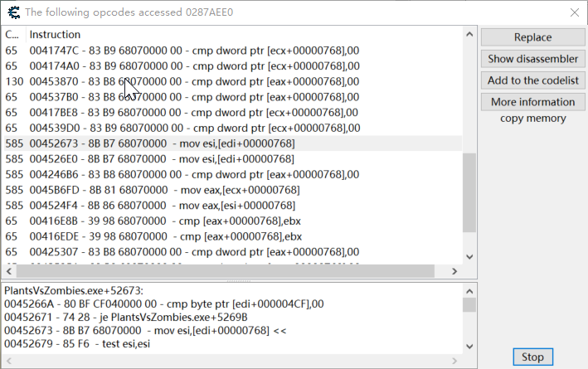Click the copy memory label
The width and height of the screenshot is (588, 369).
coord(532,118)
